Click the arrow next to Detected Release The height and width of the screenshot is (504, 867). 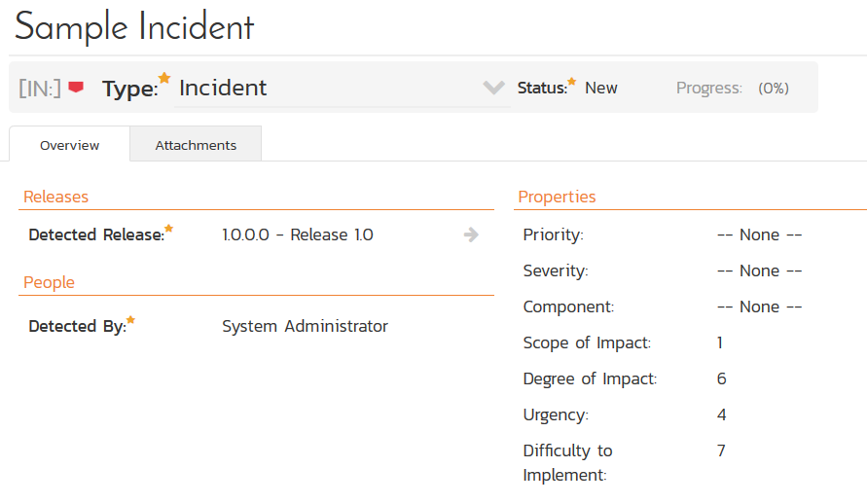coord(471,234)
